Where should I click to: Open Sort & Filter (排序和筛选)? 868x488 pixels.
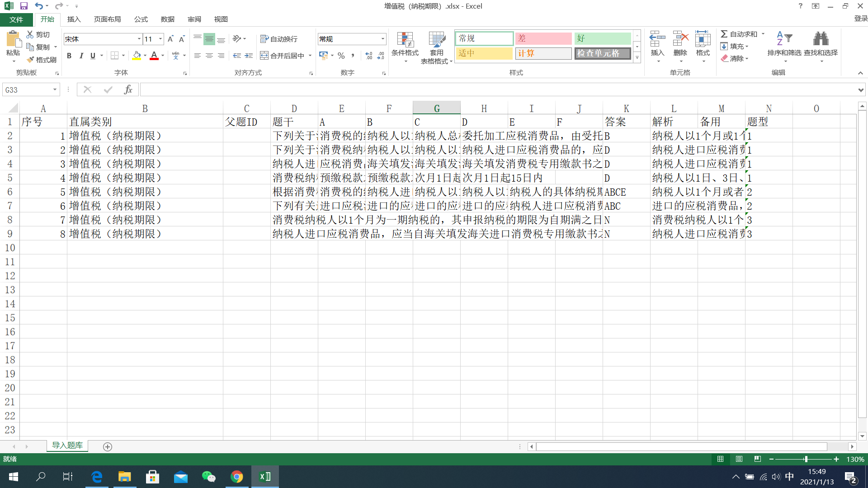[x=784, y=47]
